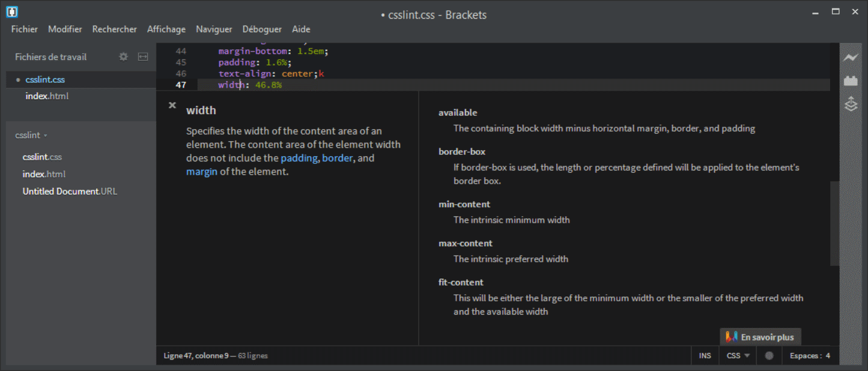The width and height of the screenshot is (868, 371).
Task: Click the available value heading
Action: pos(458,112)
